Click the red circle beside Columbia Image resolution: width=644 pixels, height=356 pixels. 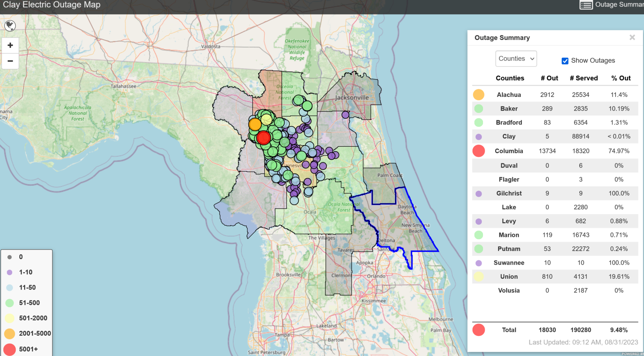(x=478, y=151)
